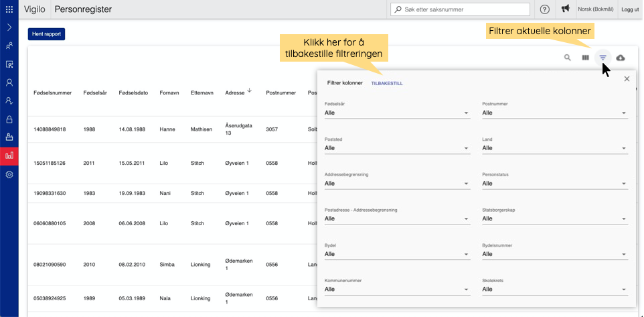The height and width of the screenshot is (317, 644).
Task: Click the cloud download icon
Action: (x=621, y=58)
